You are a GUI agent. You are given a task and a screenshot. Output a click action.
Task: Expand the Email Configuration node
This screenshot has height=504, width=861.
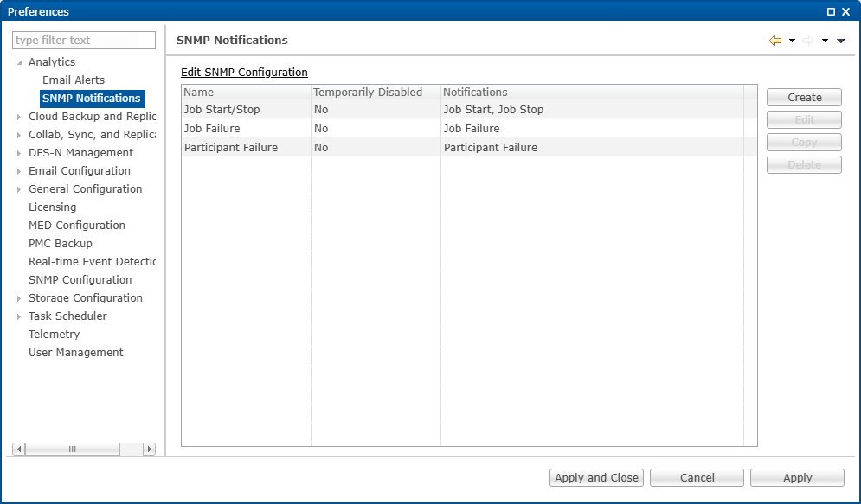coord(19,171)
